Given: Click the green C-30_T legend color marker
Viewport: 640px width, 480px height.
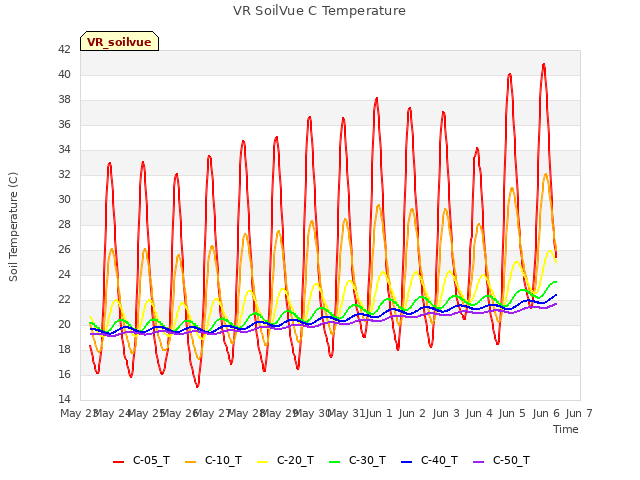Looking at the screenshot, I should point(334,462).
